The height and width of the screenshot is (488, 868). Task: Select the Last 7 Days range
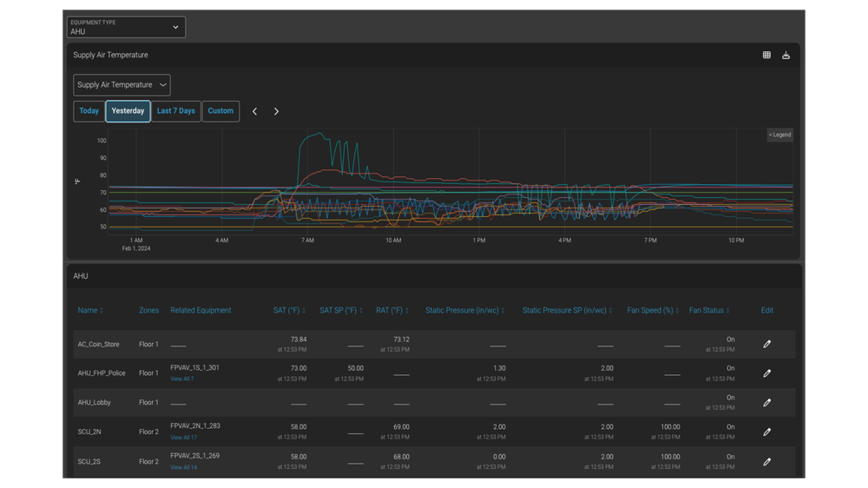click(x=176, y=111)
